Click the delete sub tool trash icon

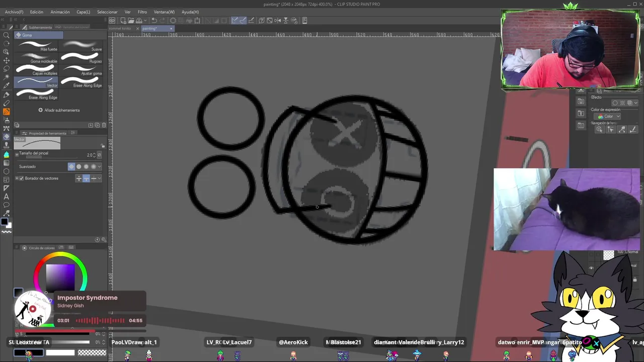point(104,125)
